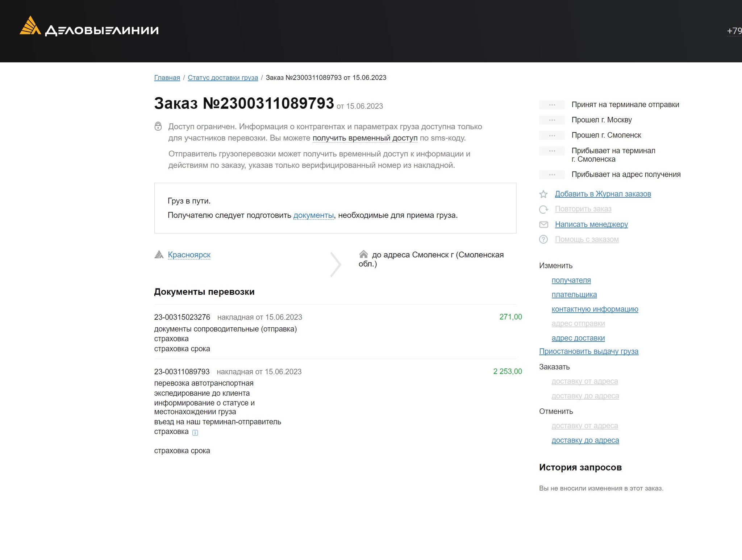The image size is (742, 560).
Task: Click the house icon before до адреса Смоленск
Action: [363, 254]
